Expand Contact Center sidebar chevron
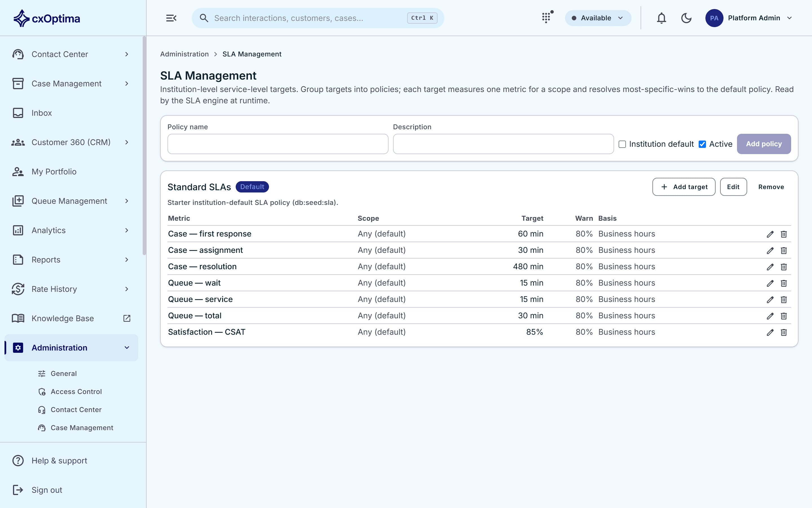The width and height of the screenshot is (812, 508). click(127, 54)
